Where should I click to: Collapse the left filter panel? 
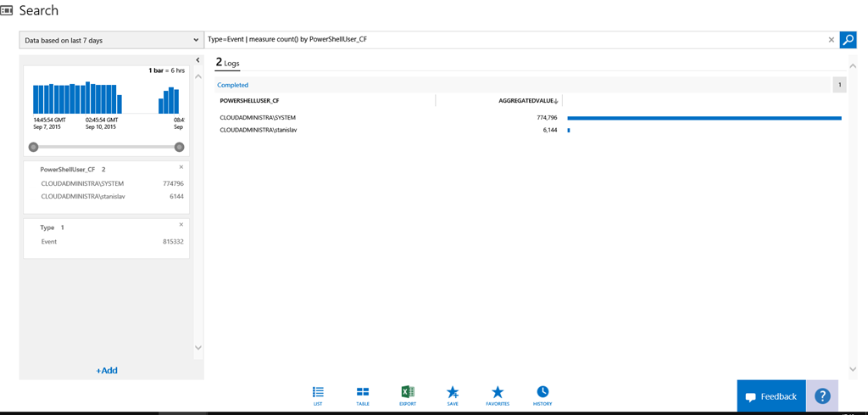198,60
